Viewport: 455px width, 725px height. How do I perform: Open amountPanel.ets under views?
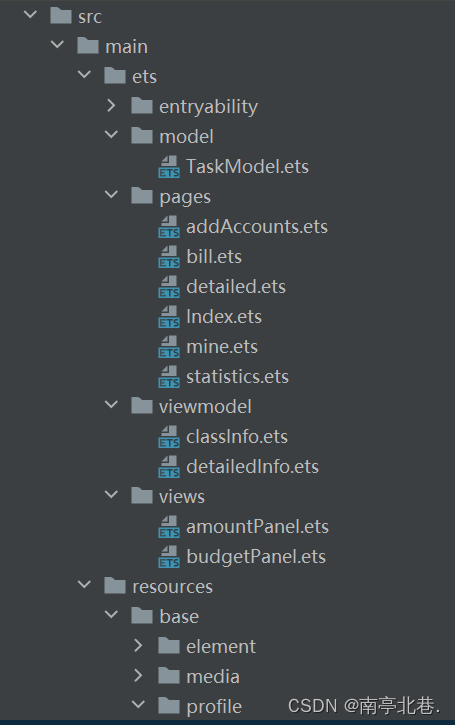pos(258,527)
